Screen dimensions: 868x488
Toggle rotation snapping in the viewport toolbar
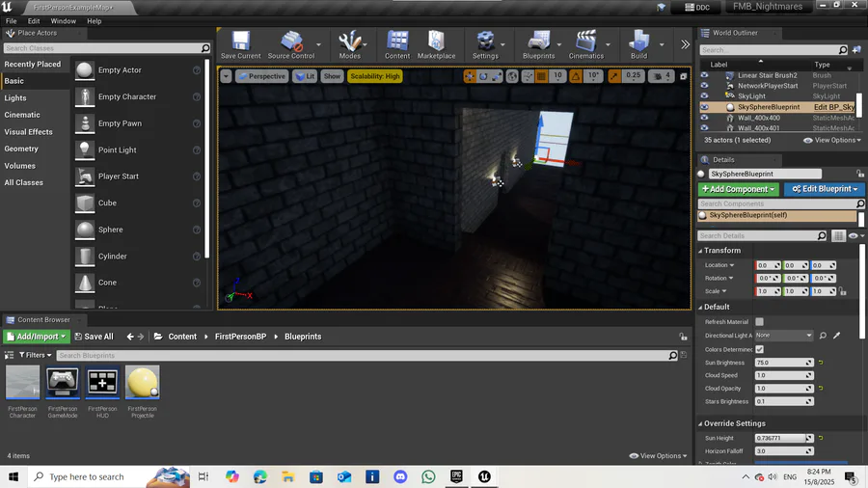[576, 76]
